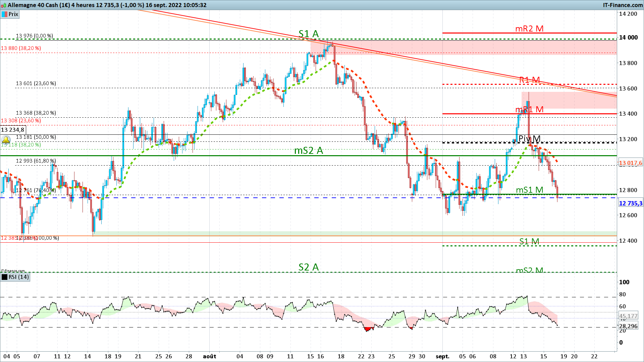This screenshot has height=362, width=644.
Task: Open the RSI (14) indicator label
Action: (18, 277)
